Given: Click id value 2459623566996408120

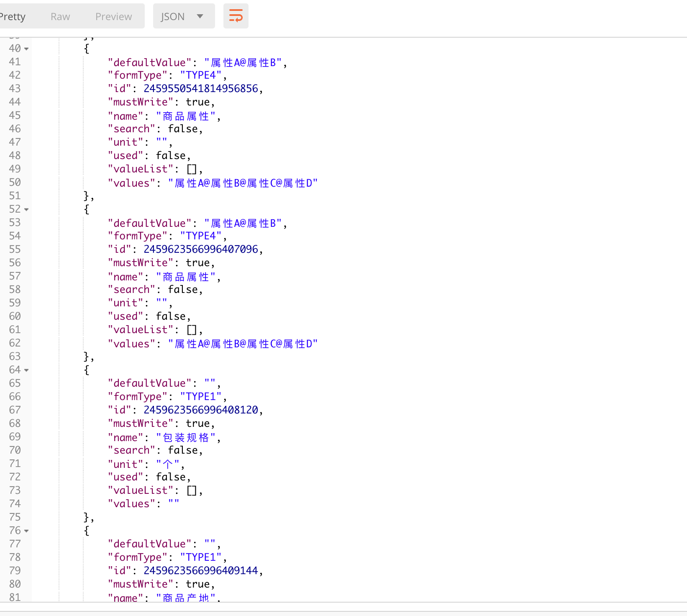Looking at the screenshot, I should point(201,410).
